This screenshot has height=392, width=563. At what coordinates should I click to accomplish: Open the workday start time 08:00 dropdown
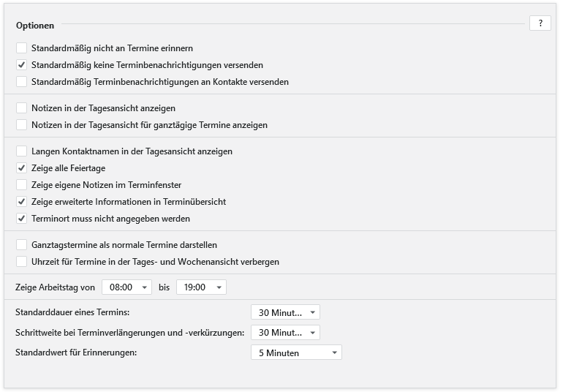[x=126, y=287]
